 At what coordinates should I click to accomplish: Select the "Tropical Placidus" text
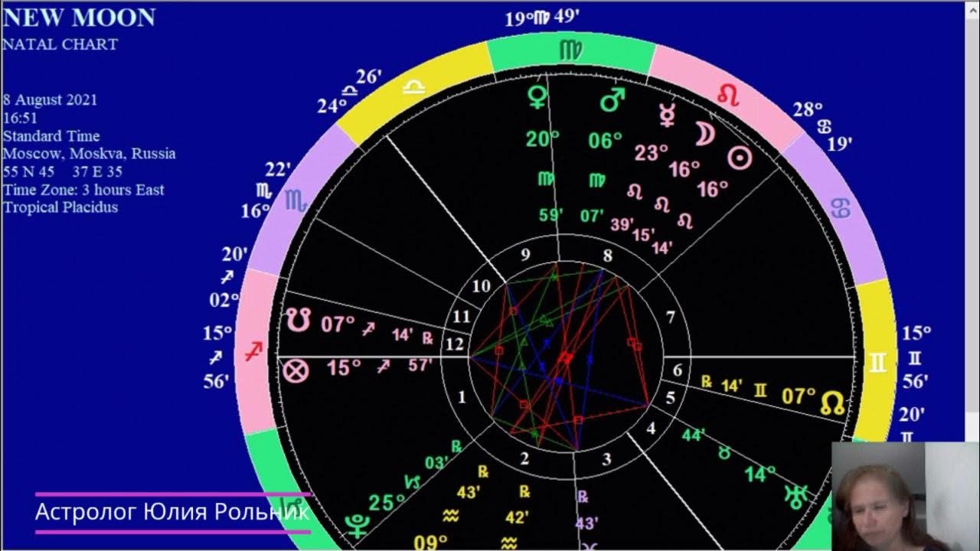coord(60,207)
